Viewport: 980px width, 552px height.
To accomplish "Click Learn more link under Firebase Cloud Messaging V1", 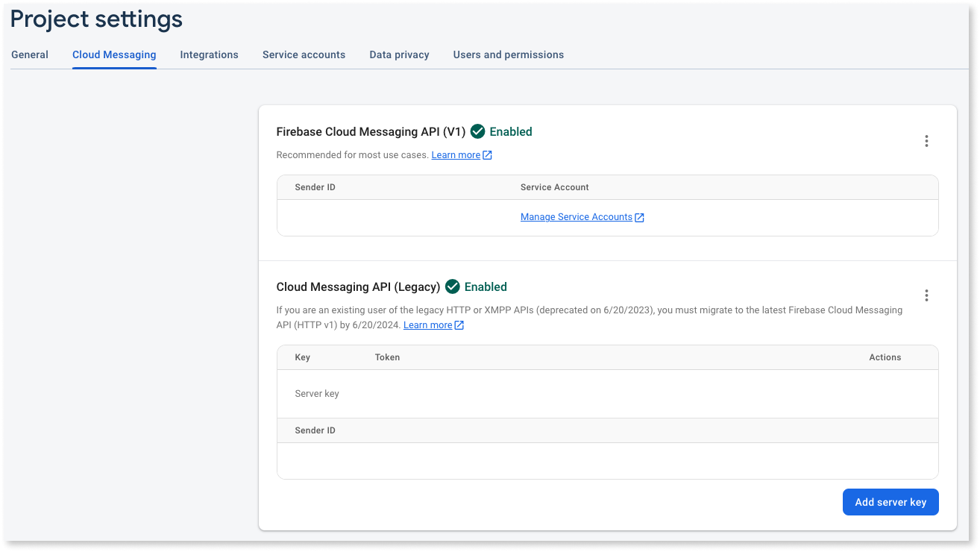I will pyautogui.click(x=456, y=155).
